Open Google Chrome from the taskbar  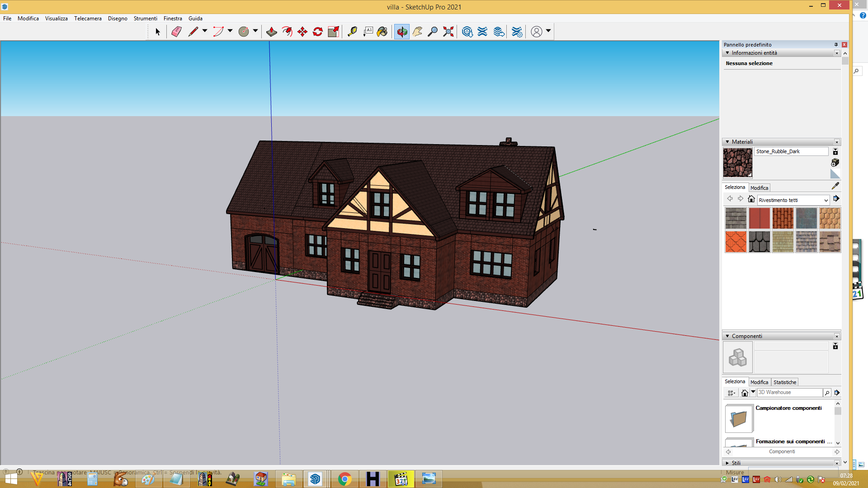(x=345, y=479)
